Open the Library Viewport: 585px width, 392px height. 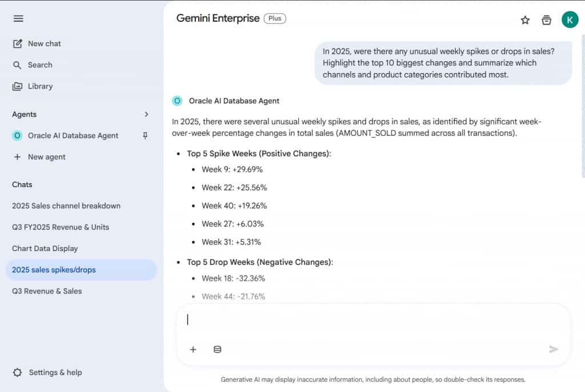[x=39, y=86]
